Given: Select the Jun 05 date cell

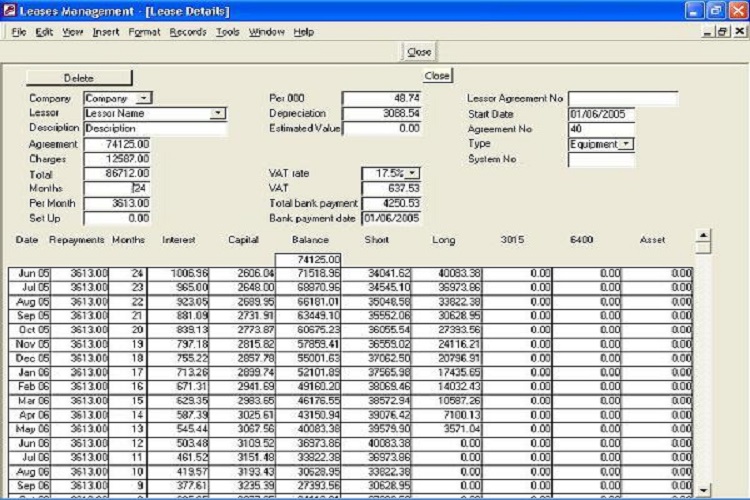Looking at the screenshot, I should [x=30, y=273].
